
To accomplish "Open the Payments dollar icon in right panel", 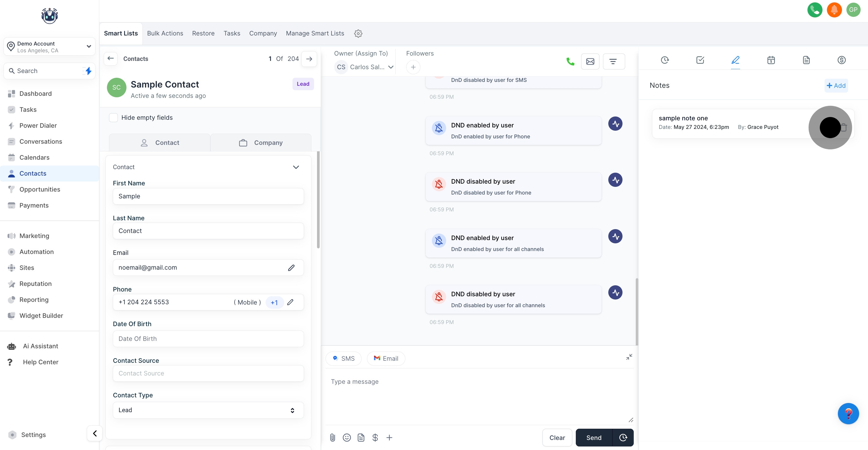I will (x=841, y=60).
